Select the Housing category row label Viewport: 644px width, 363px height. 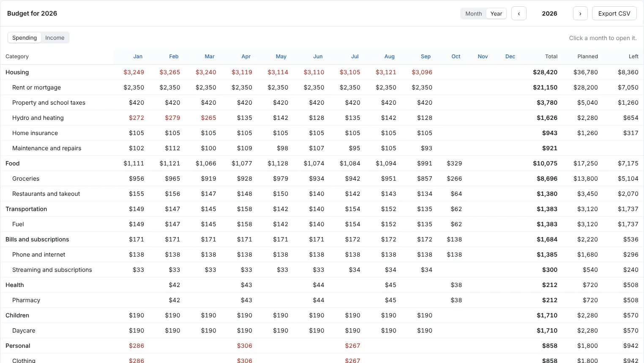point(17,72)
